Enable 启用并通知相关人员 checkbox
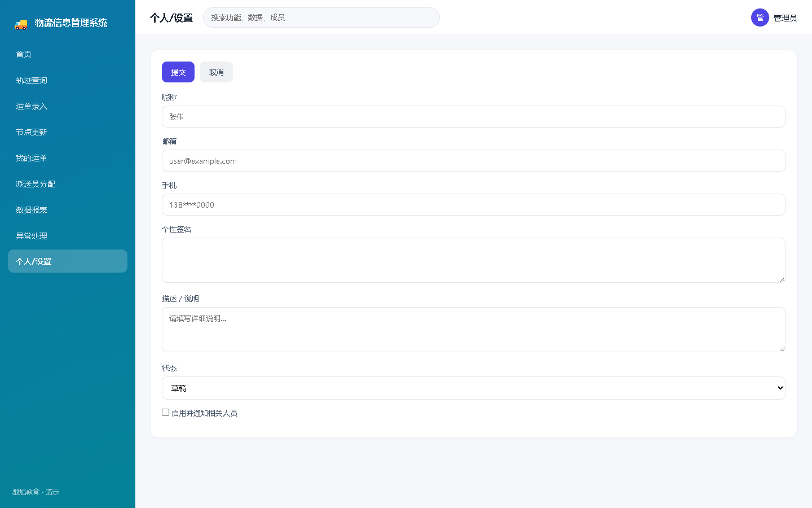Viewport: 812px width, 508px height. [166, 413]
